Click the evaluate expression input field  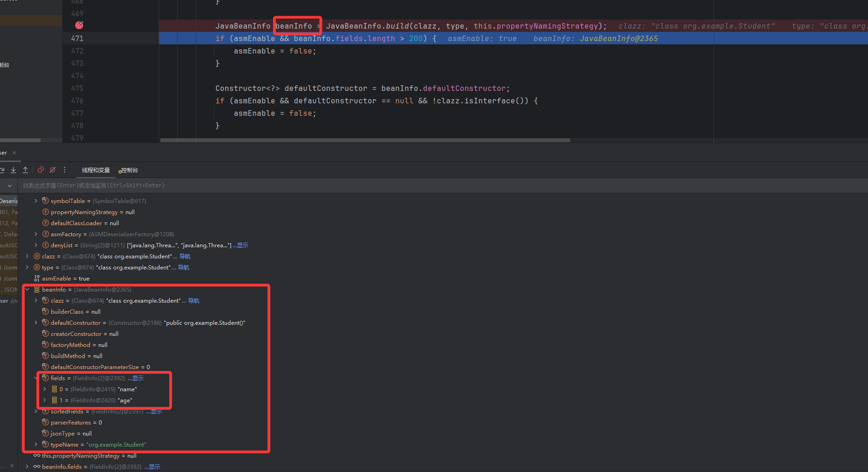(277, 185)
